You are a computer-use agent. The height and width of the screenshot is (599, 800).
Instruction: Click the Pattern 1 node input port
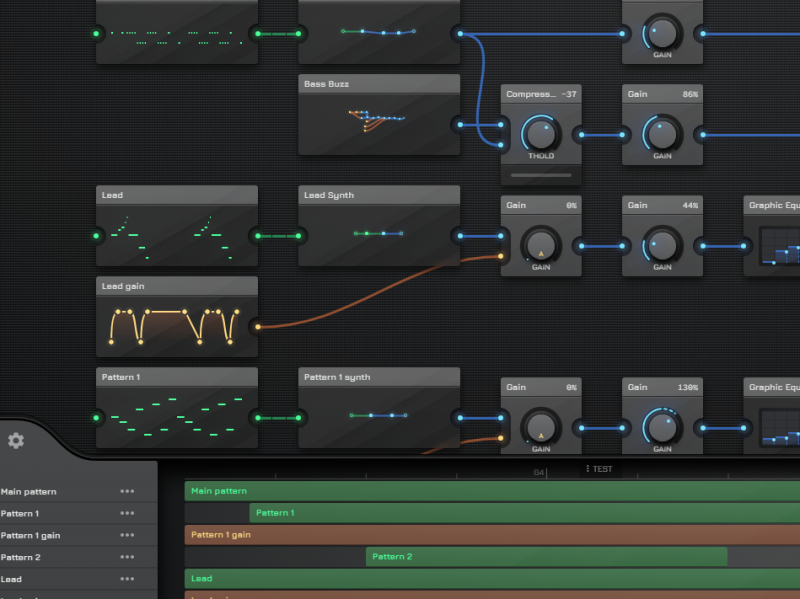pos(96,418)
